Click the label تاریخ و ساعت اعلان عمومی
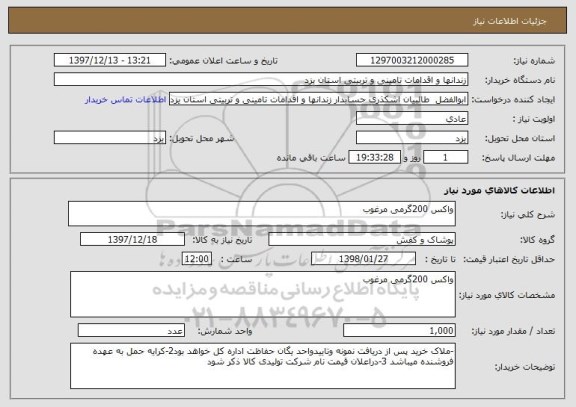The width and height of the screenshot is (576, 407). coord(223,61)
